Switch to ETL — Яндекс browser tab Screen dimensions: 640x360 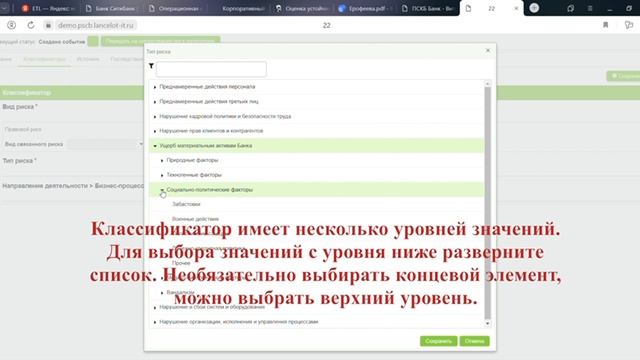click(x=48, y=8)
